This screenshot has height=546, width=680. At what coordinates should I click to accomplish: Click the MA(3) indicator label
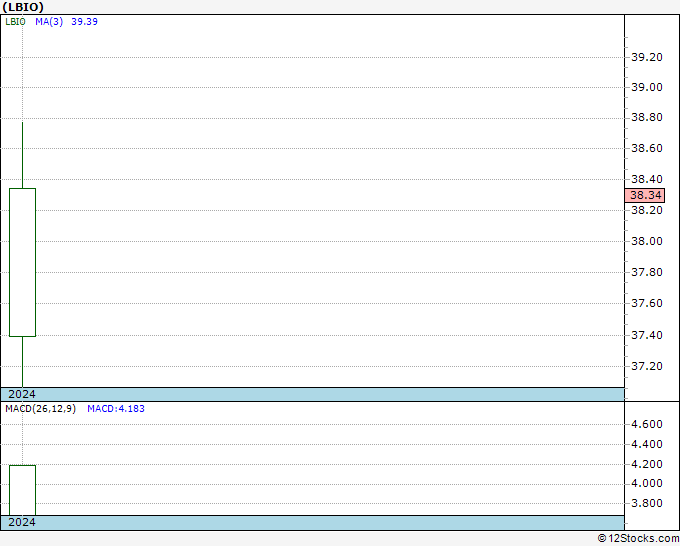pos(49,22)
